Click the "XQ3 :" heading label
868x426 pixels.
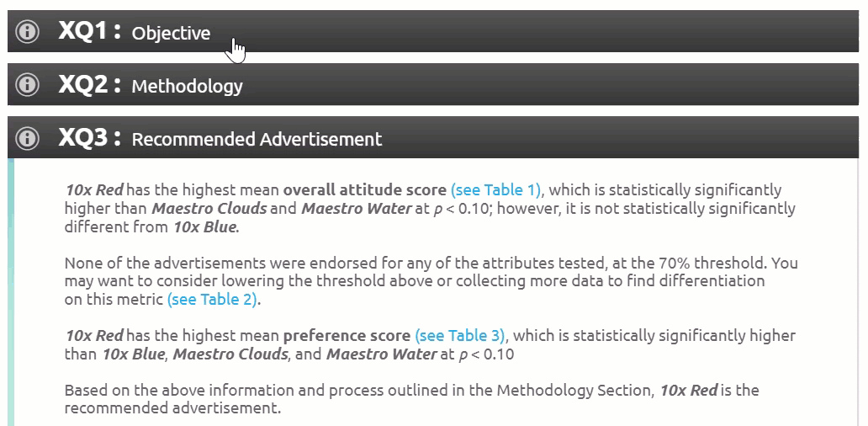pos(90,138)
